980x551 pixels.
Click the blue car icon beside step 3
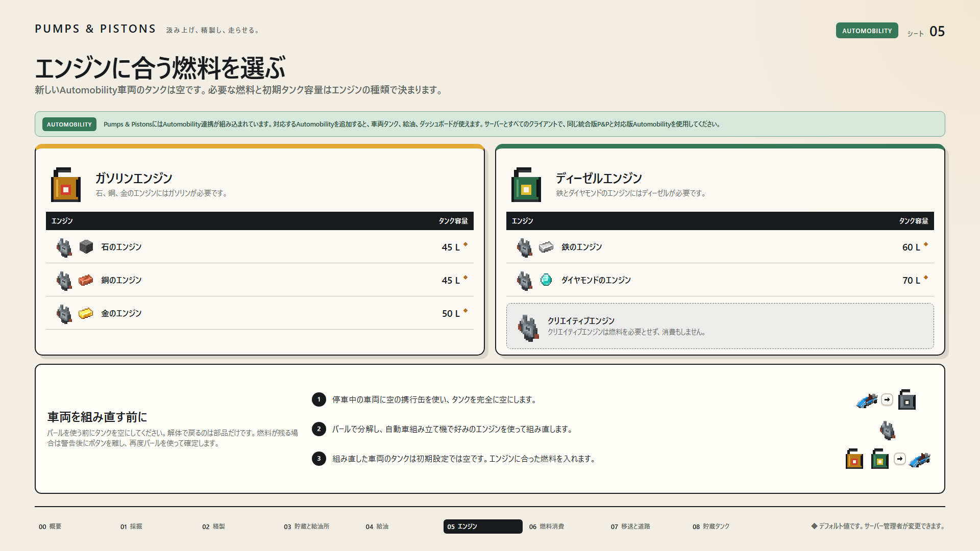point(920,459)
